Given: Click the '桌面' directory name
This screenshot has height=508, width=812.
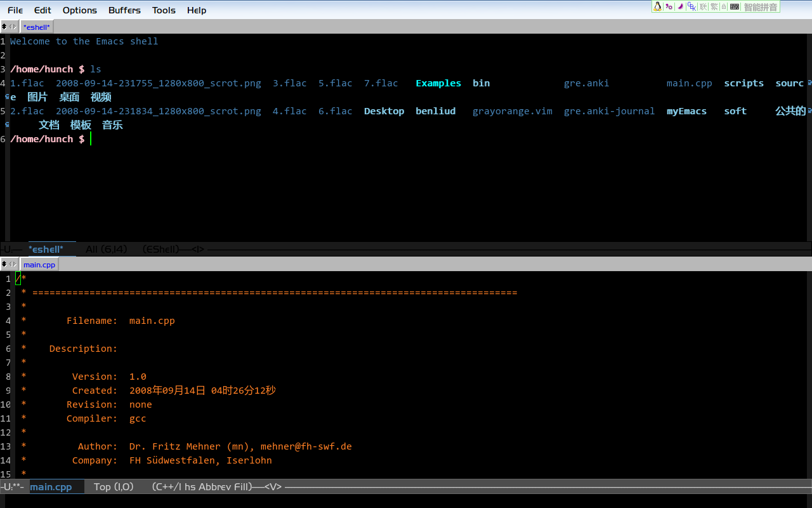Looking at the screenshot, I should [x=69, y=97].
